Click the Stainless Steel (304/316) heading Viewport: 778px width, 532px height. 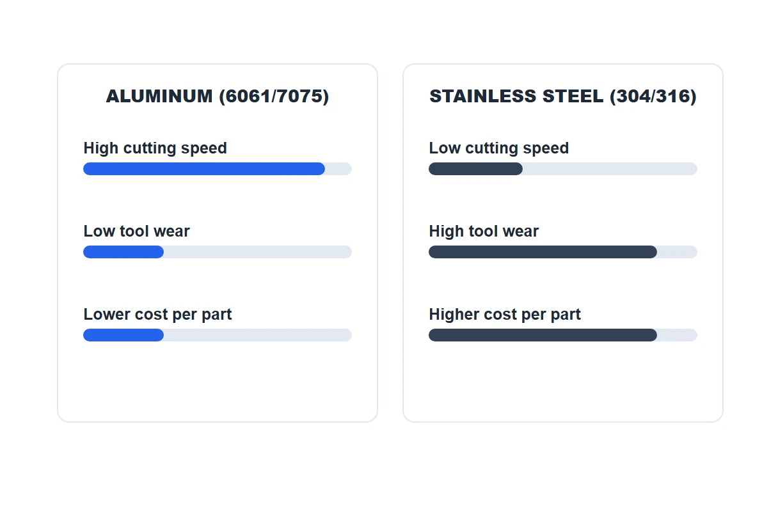[563, 96]
